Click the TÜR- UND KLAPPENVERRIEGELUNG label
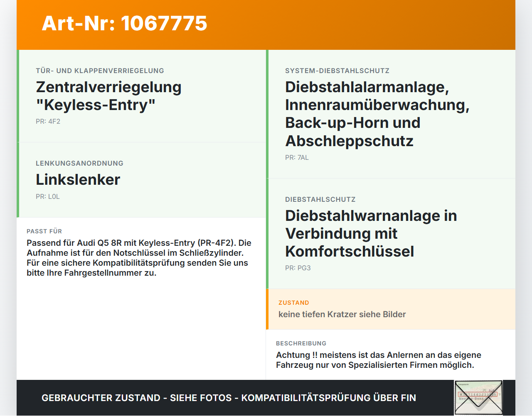 [x=100, y=71]
